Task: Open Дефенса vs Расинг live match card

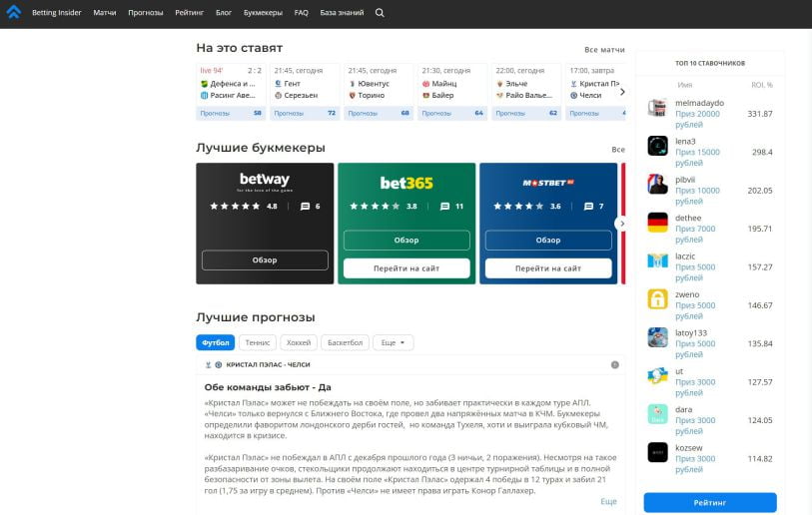Action: point(231,92)
